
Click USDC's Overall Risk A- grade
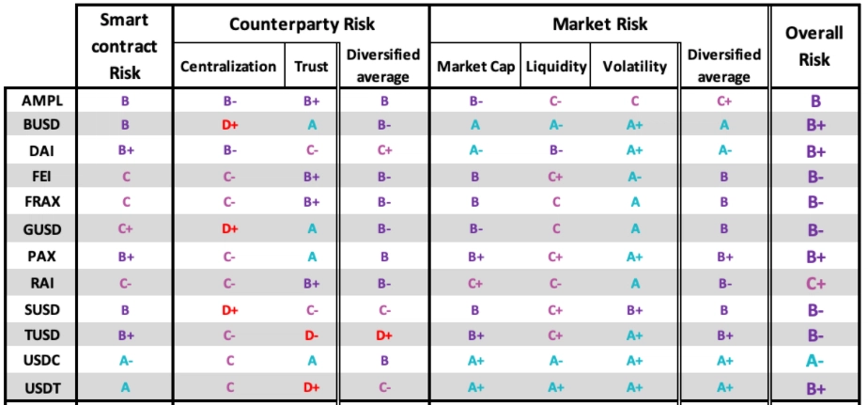[x=815, y=359]
